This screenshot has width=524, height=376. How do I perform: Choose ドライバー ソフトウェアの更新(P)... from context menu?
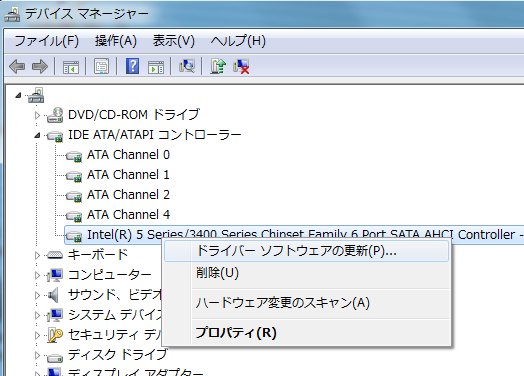(306, 251)
